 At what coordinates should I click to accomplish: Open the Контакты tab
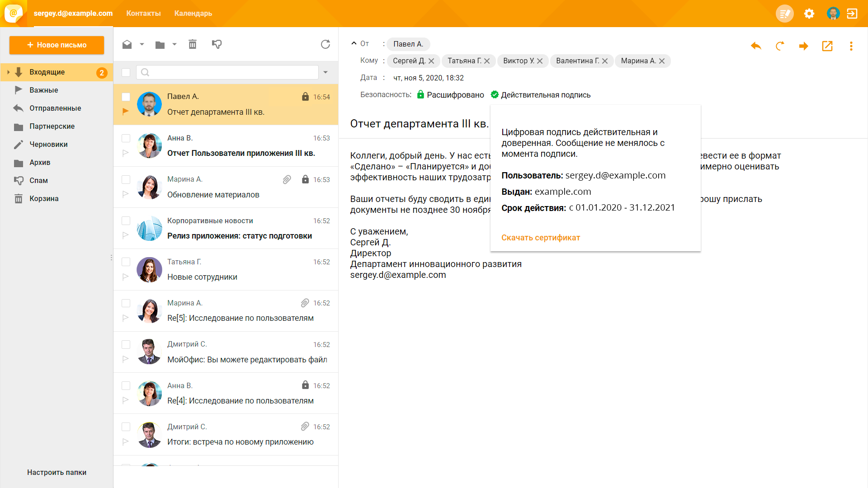coord(143,14)
